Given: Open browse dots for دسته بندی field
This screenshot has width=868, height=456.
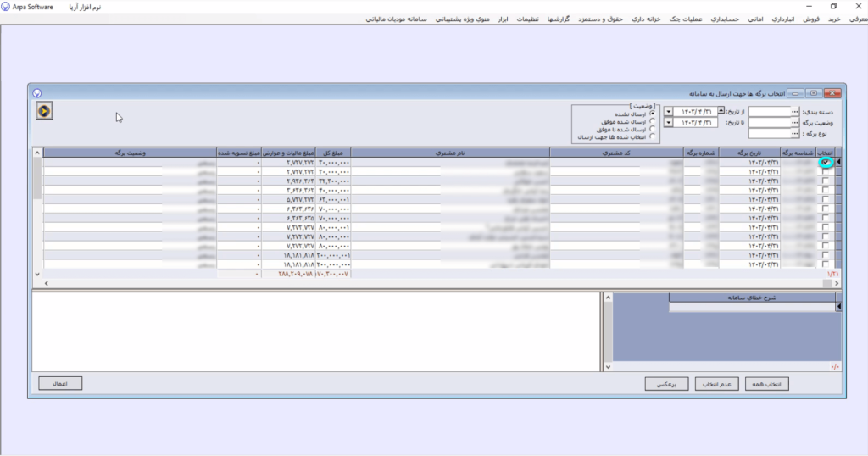Looking at the screenshot, I should pyautogui.click(x=794, y=111).
